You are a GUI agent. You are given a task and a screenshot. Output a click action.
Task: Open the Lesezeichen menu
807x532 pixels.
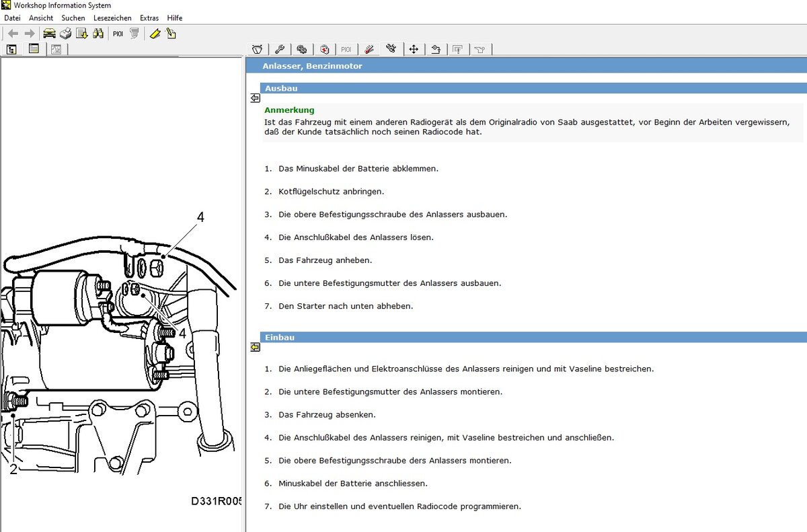112,17
